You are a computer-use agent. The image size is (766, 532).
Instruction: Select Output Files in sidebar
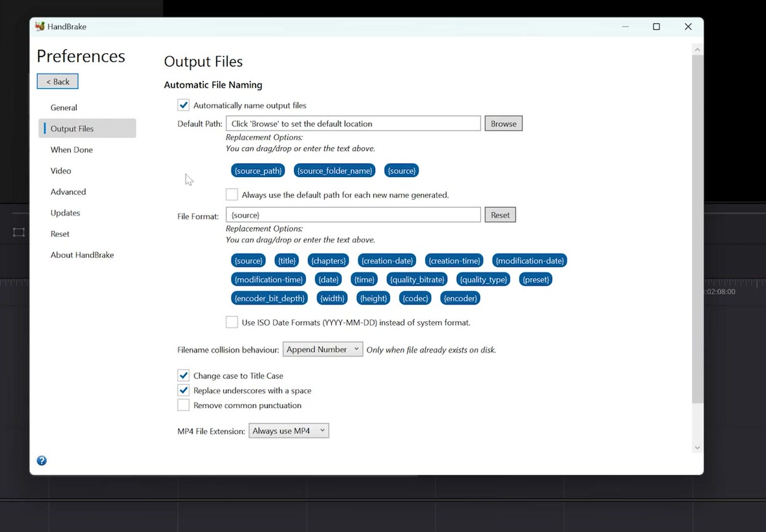click(x=87, y=129)
